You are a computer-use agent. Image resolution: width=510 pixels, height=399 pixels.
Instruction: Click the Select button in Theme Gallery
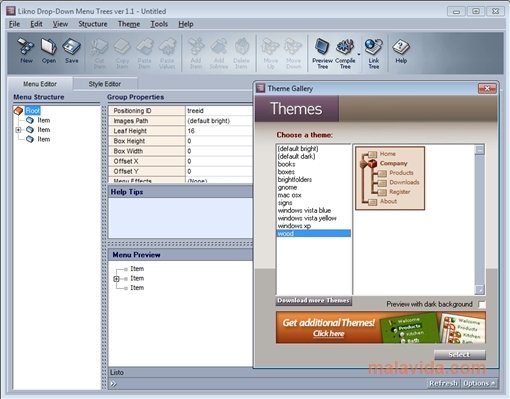tap(460, 354)
